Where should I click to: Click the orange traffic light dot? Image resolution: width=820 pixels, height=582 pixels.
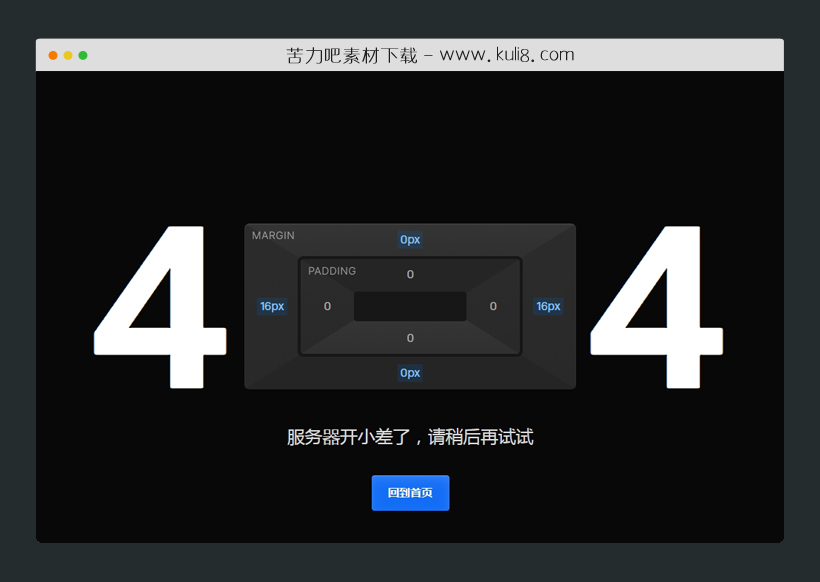click(67, 55)
